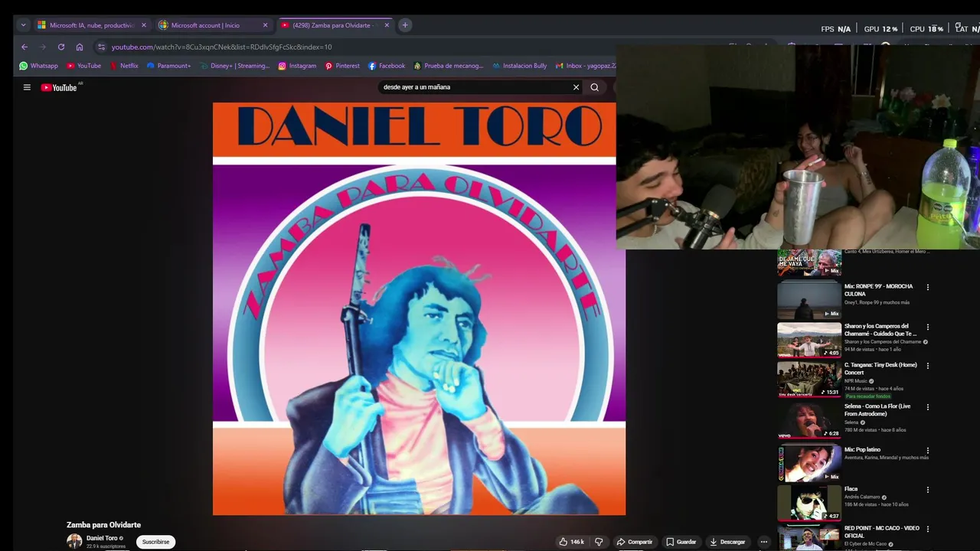The height and width of the screenshot is (551, 980).
Task: Open the Facebook bookmark
Action: (387, 66)
